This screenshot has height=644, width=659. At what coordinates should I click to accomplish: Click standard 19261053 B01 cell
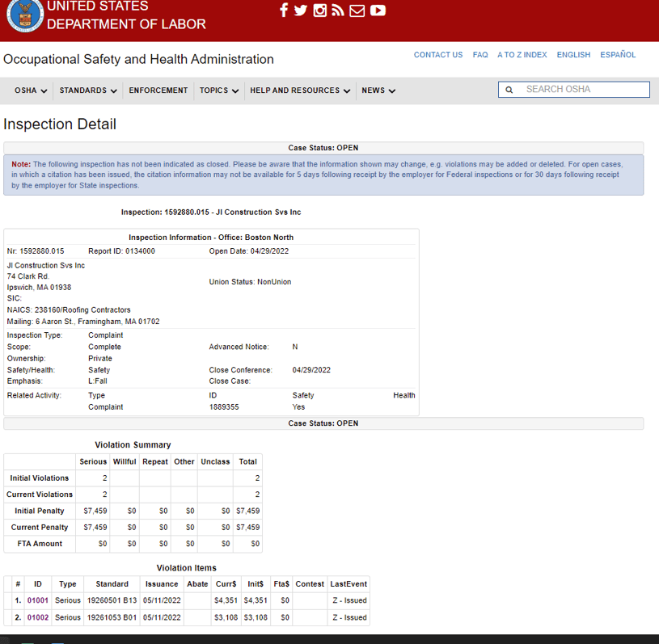tap(112, 617)
